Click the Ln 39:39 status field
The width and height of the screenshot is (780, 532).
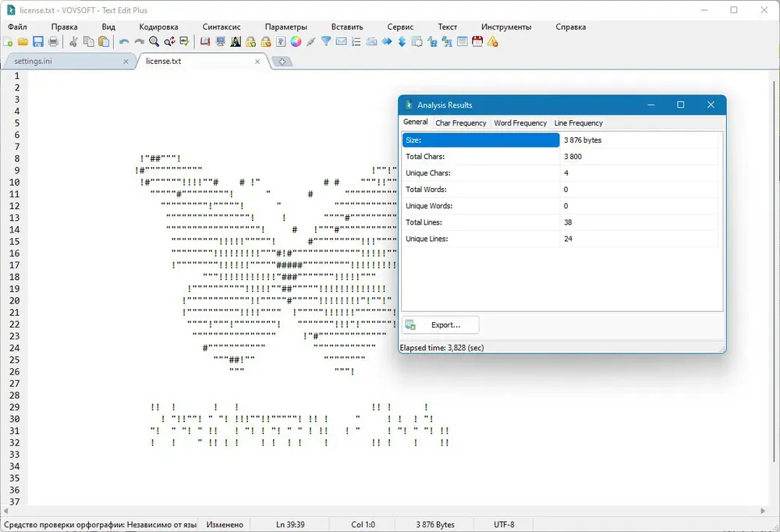290,524
